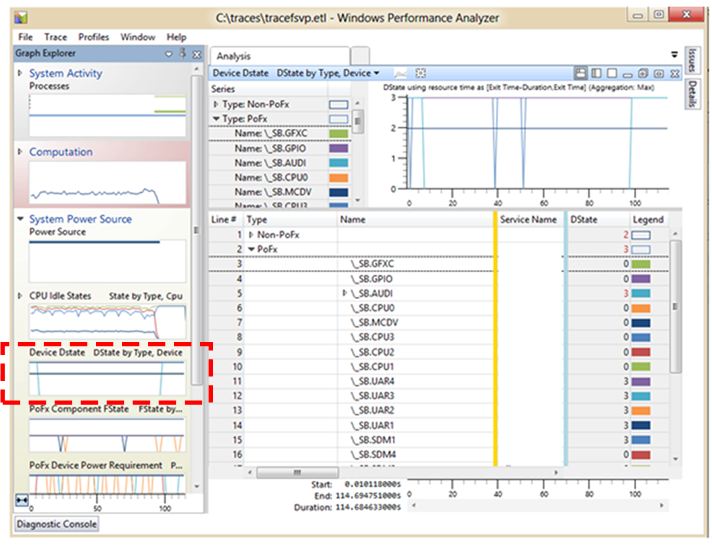Click the Diagnostic Console button
The height and width of the screenshot is (545, 712).
56,523
